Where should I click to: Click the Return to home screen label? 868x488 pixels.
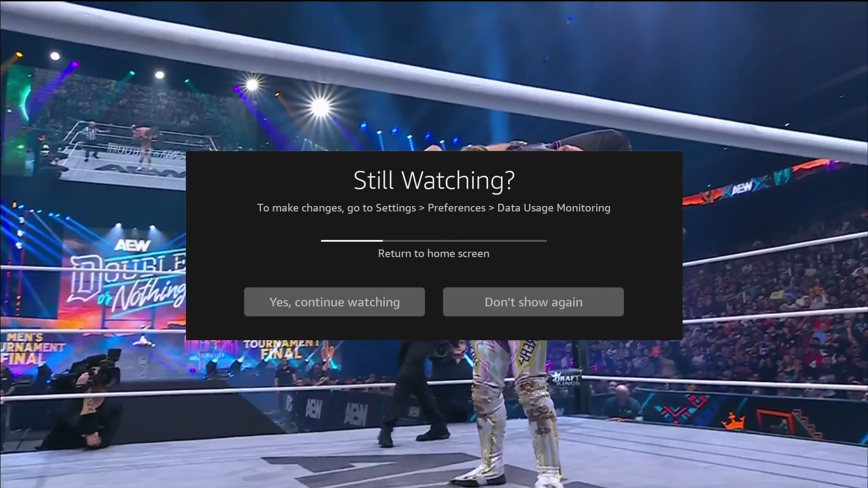pos(434,253)
